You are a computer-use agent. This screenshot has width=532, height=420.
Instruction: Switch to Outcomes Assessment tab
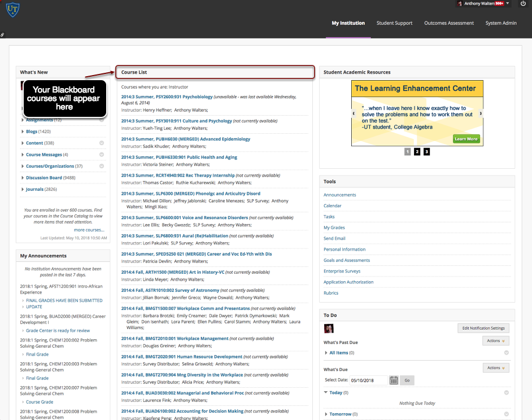(x=449, y=23)
